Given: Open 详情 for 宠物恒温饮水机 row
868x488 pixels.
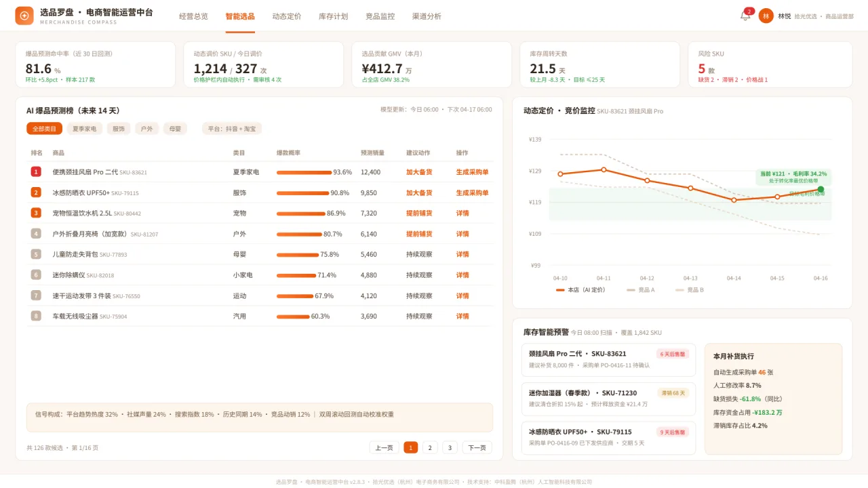Looking at the screenshot, I should 462,213.
